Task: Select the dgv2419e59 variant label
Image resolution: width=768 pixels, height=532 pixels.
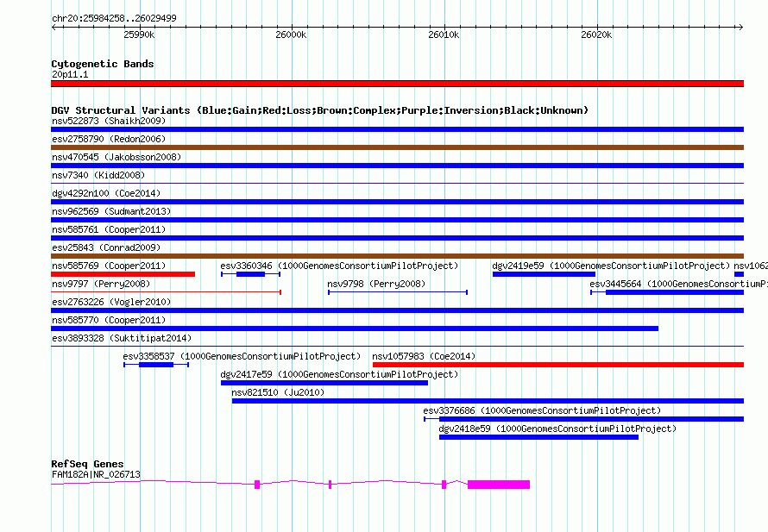Action: (x=611, y=266)
